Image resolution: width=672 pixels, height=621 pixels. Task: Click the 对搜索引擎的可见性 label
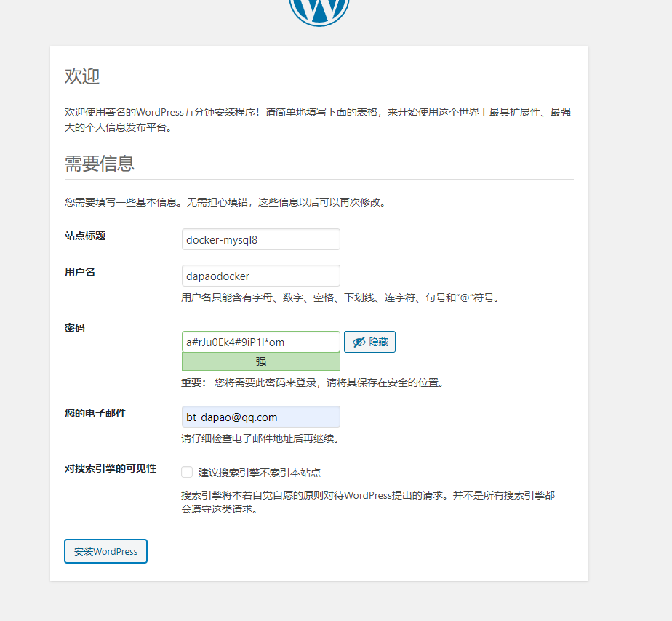tap(111, 468)
